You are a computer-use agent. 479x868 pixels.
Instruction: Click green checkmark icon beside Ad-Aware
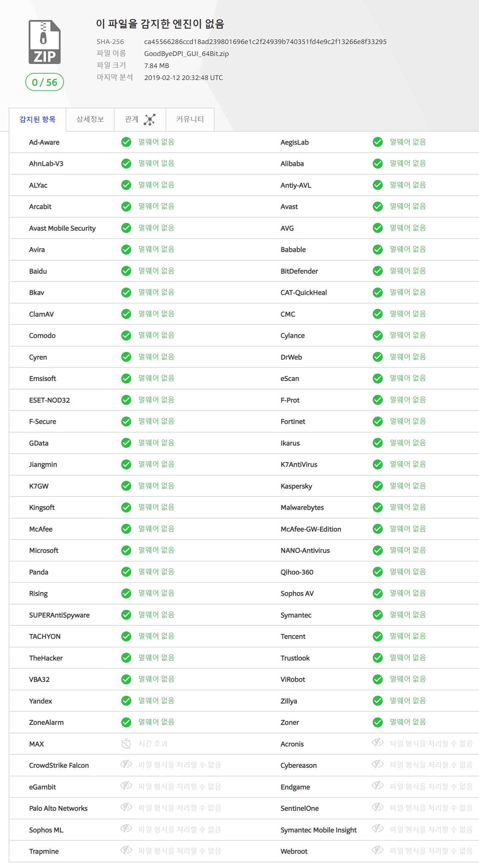[x=126, y=142]
